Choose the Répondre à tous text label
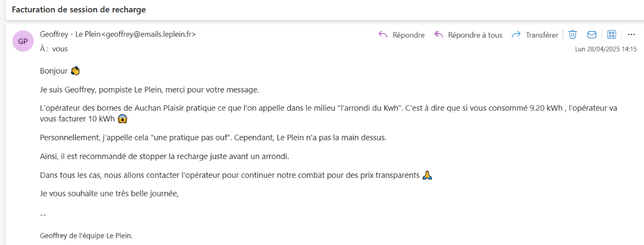Screen dimensions: 644x245 pyautogui.click(x=475, y=35)
